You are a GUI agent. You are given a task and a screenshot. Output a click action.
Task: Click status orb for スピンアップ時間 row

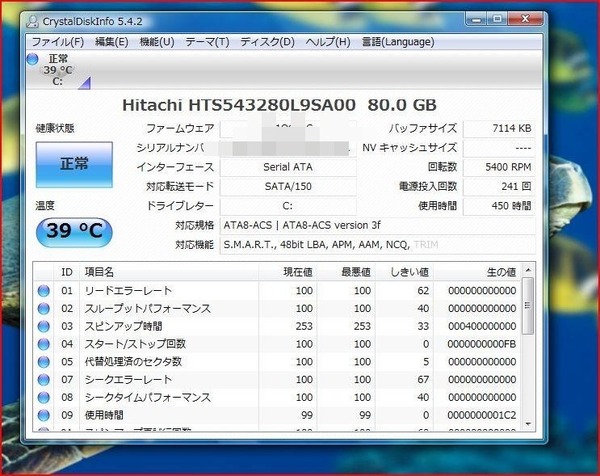coord(44,326)
